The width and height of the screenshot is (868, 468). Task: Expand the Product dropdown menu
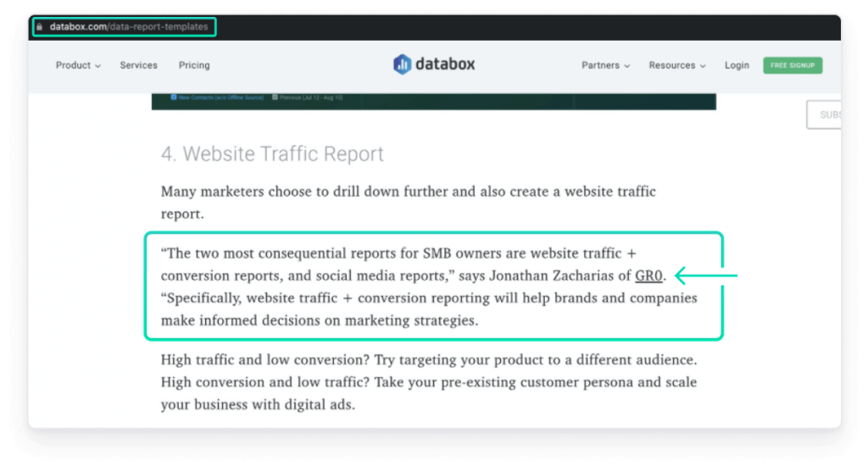pos(78,65)
